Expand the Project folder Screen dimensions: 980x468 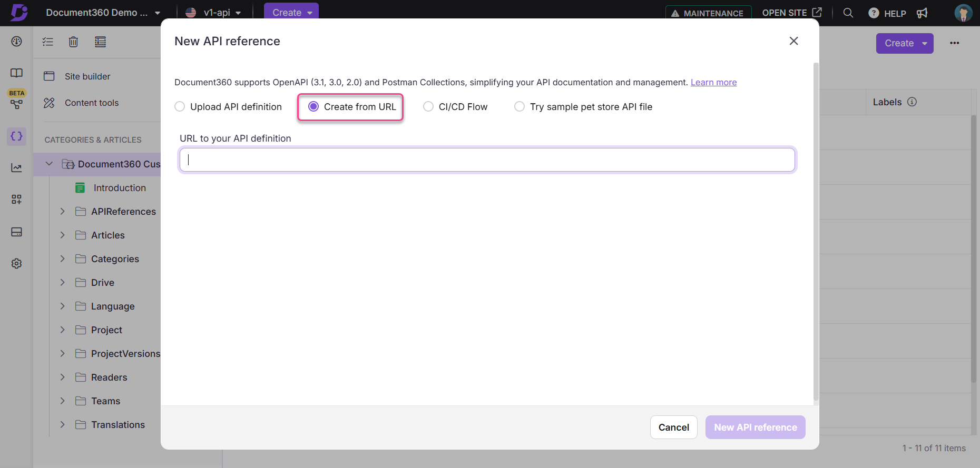click(62, 330)
